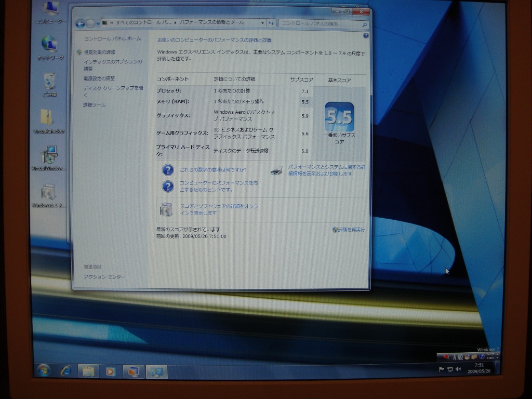Expand the address bar history dropdown
Viewport: 532px width, 399px height.
click(x=262, y=23)
